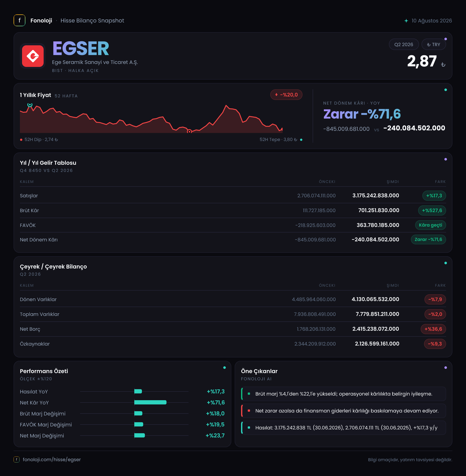Click the down arrow in the -%20,0 badge
Viewport: 466px width, 476px height.
tap(276, 95)
